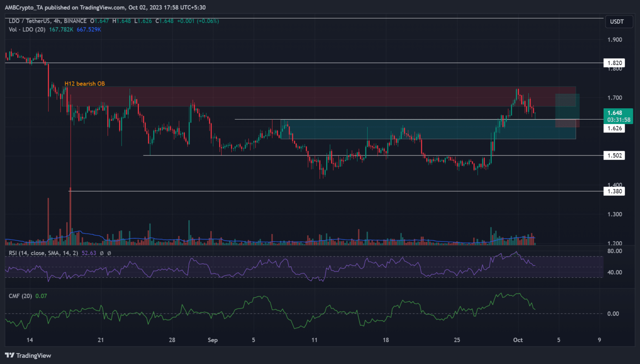Image resolution: width=640 pixels, height=364 pixels.
Task: Select the long position green target box
Action: (x=567, y=106)
